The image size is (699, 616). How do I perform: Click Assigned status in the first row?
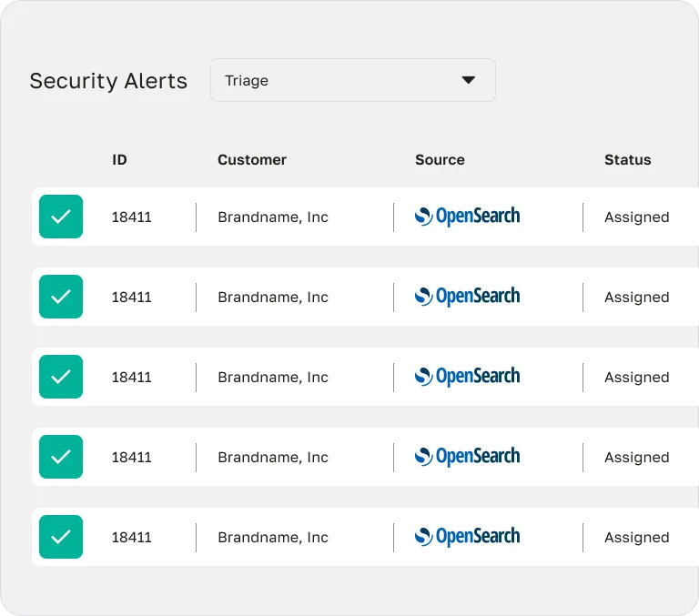click(x=636, y=217)
